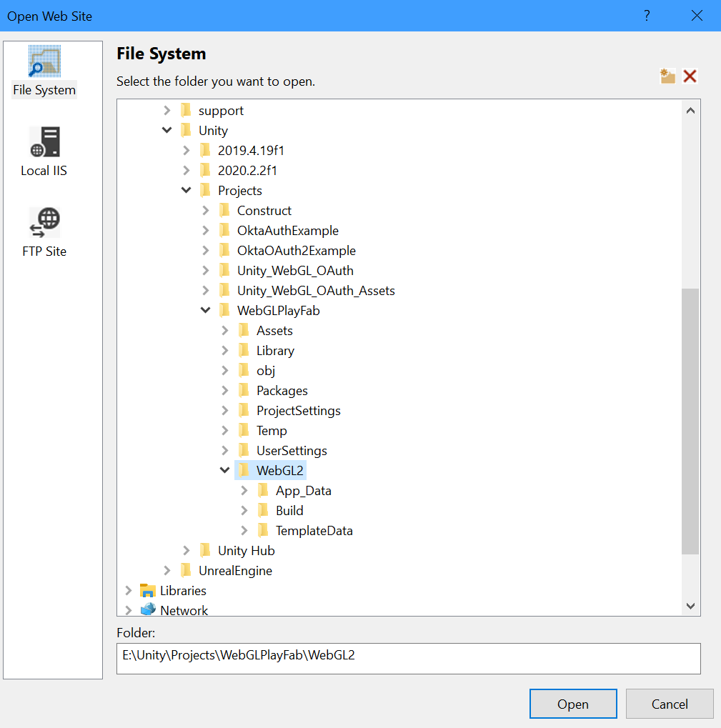Select the 2020.2.2f1 folder
721x728 pixels.
click(x=247, y=171)
